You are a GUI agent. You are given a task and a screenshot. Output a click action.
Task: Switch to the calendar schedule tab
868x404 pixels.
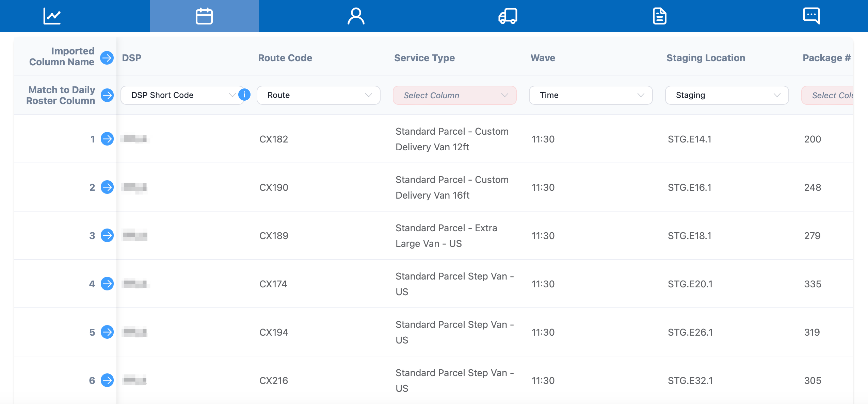[204, 16]
